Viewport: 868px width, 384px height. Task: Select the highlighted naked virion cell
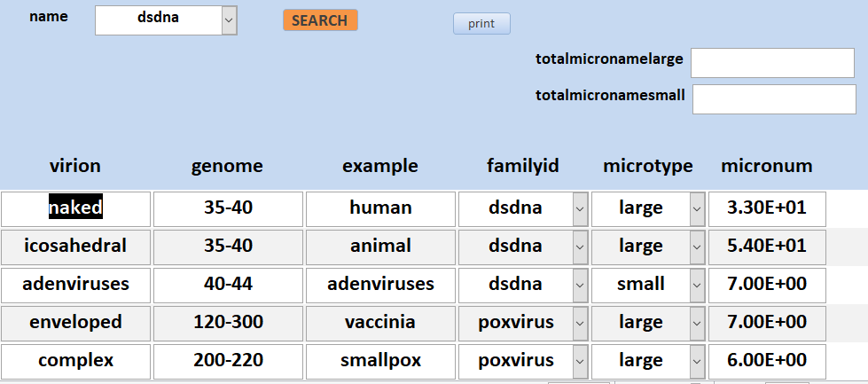(x=76, y=209)
